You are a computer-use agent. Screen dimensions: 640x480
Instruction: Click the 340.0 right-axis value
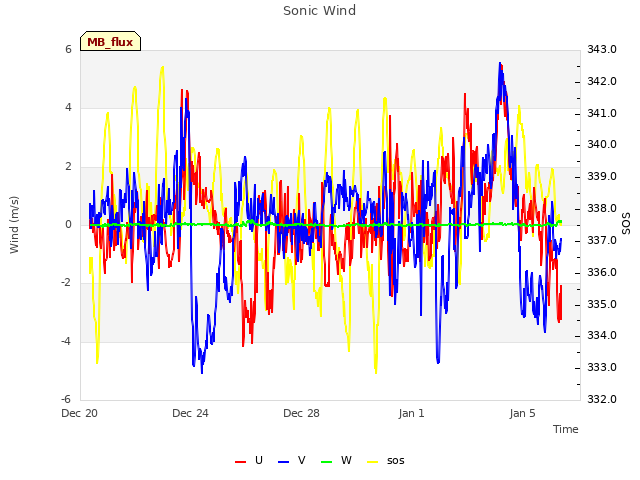pos(602,145)
